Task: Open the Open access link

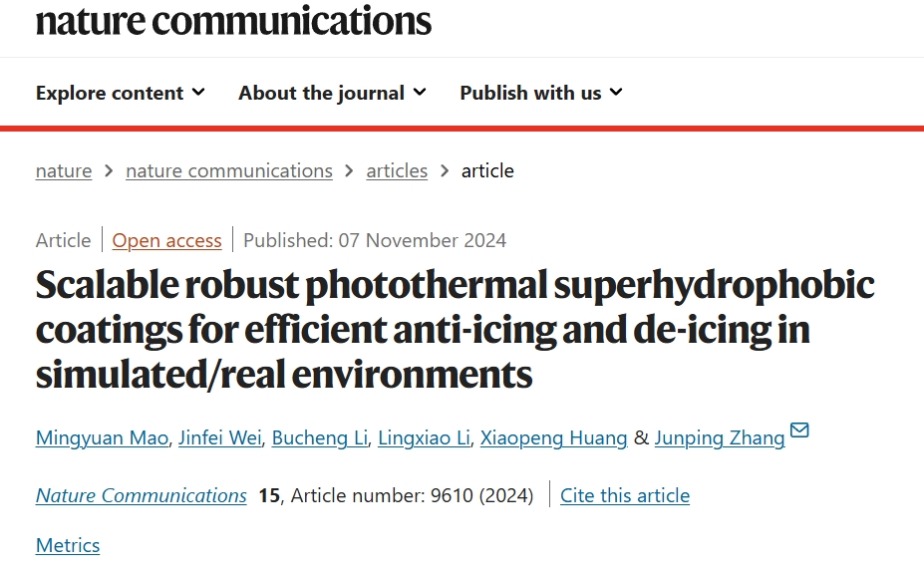Action: pyautogui.click(x=166, y=240)
